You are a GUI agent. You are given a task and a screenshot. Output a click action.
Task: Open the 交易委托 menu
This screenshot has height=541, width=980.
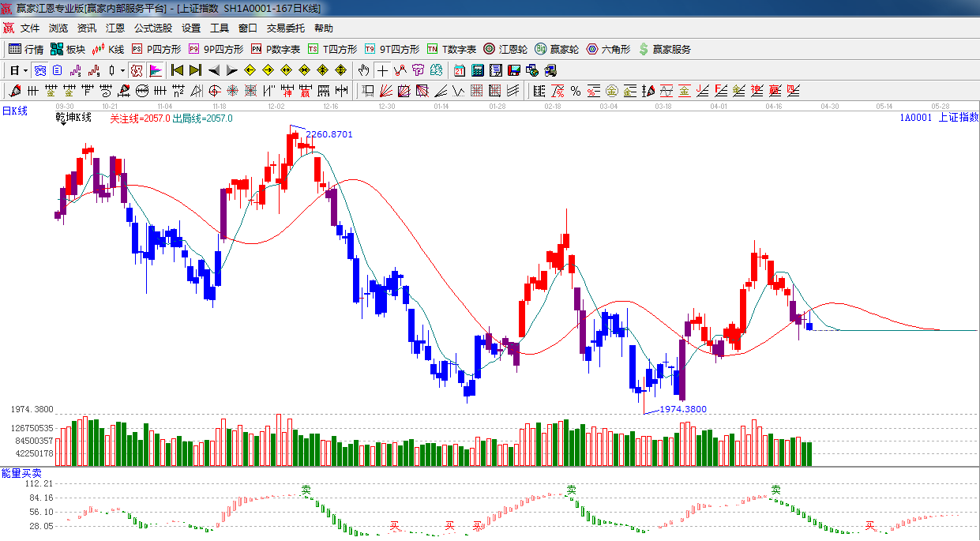(285, 28)
